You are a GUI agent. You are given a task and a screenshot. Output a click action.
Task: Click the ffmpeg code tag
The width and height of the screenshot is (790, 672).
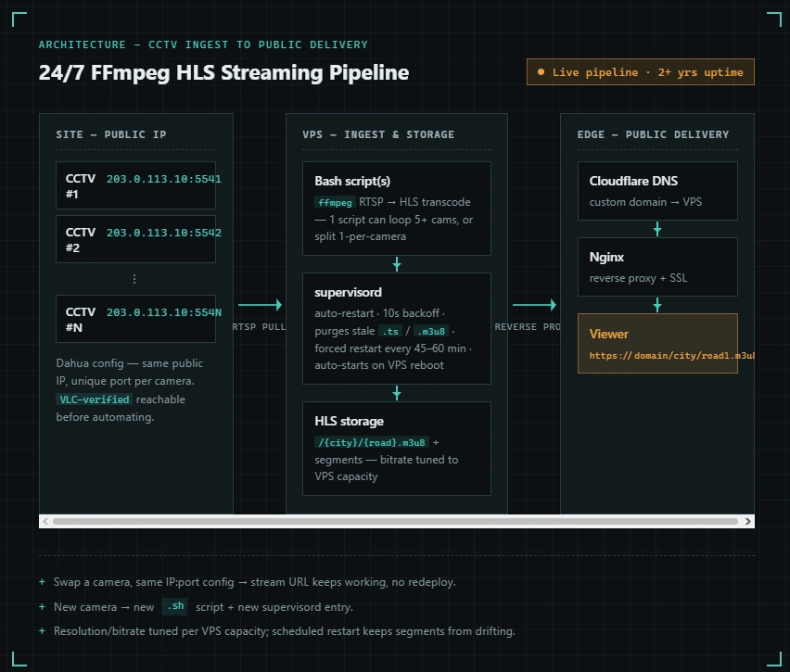[335, 202]
